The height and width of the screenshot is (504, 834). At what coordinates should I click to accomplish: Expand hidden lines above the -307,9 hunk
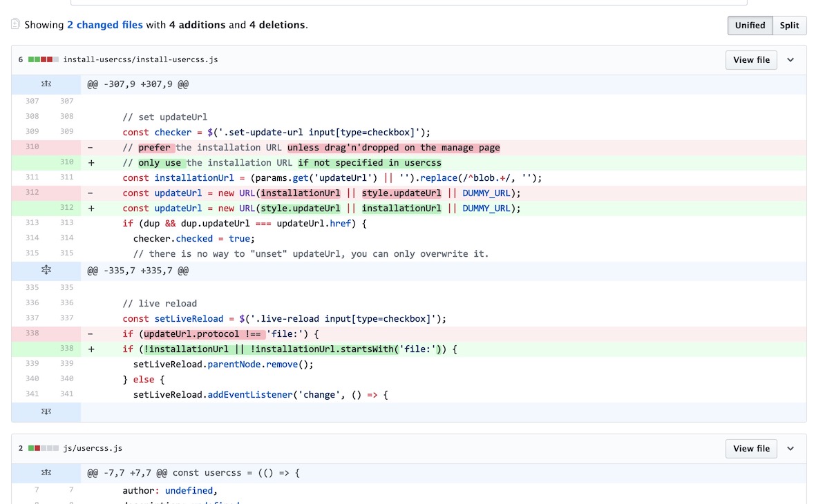coord(46,84)
